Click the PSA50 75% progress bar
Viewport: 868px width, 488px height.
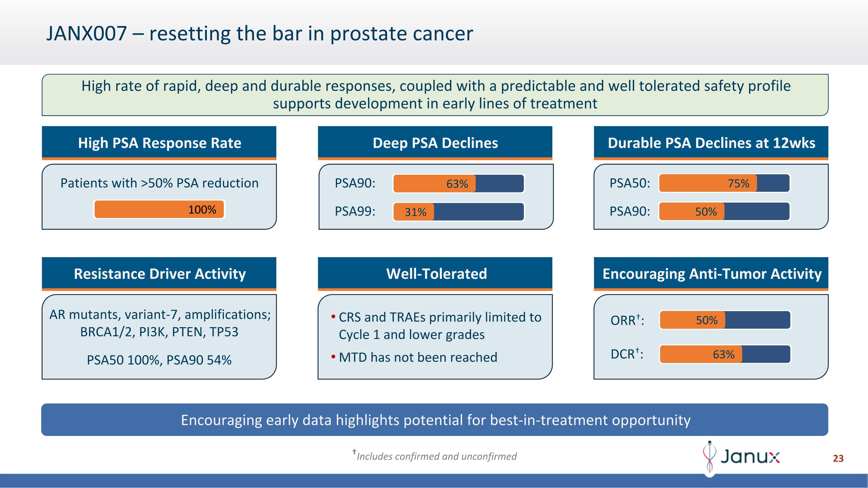point(724,183)
